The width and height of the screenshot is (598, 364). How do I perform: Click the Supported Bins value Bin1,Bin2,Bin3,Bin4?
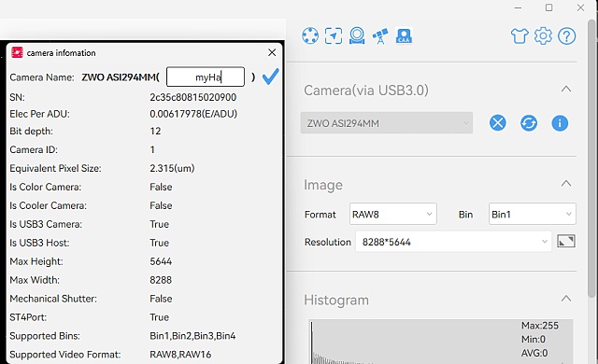point(192,336)
